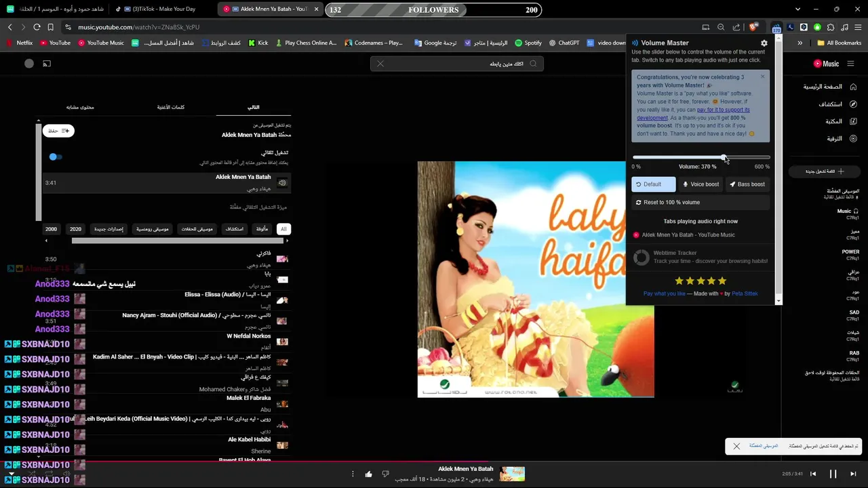Click Reset to 100 % volume
This screenshot has height=488, width=868.
[x=701, y=203]
